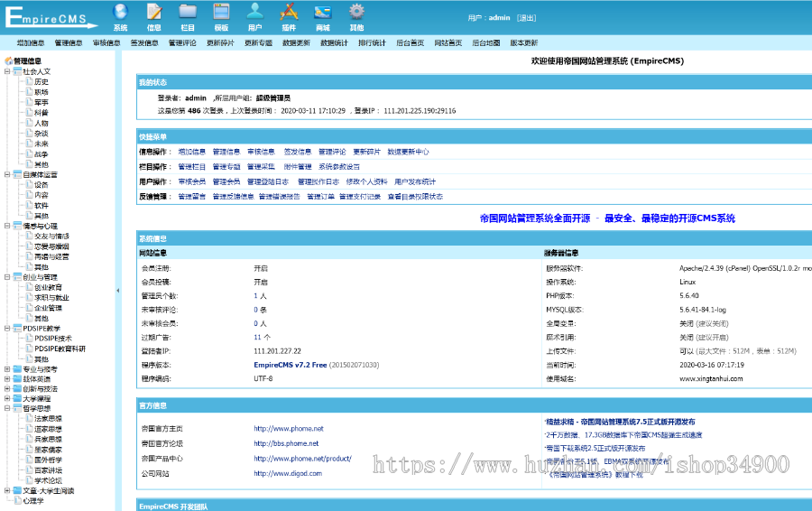Select 历史 in the category tree
This screenshot has width=812, height=511.
click(x=42, y=82)
